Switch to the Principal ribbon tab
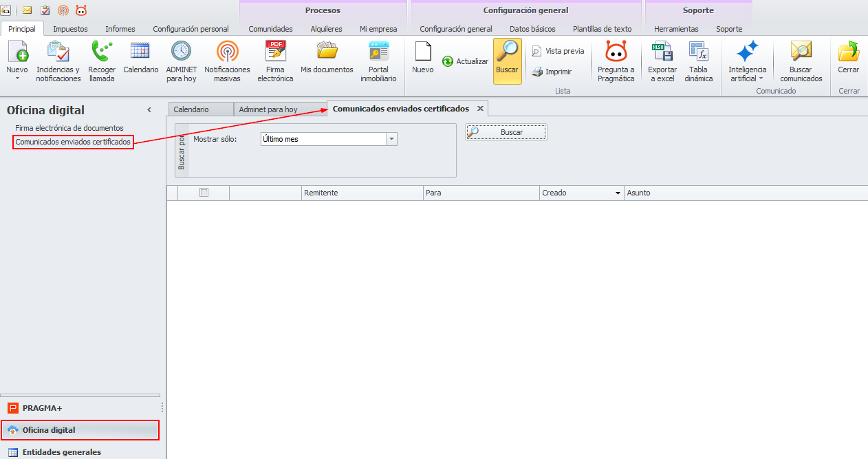 (22, 29)
